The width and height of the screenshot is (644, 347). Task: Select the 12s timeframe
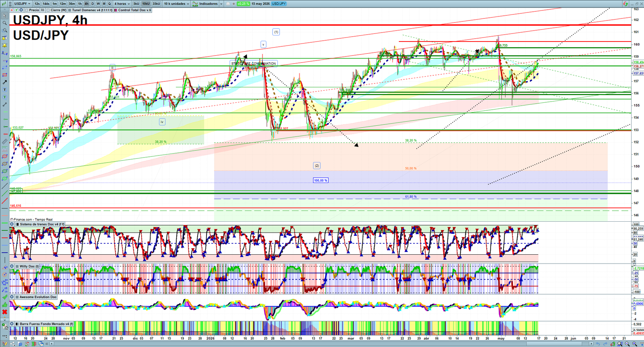(x=37, y=4)
